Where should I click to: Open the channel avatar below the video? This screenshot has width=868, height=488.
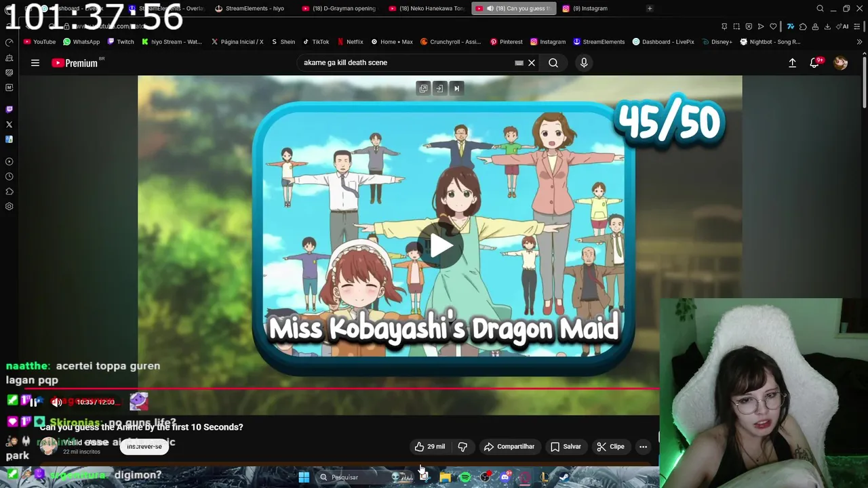tap(47, 446)
